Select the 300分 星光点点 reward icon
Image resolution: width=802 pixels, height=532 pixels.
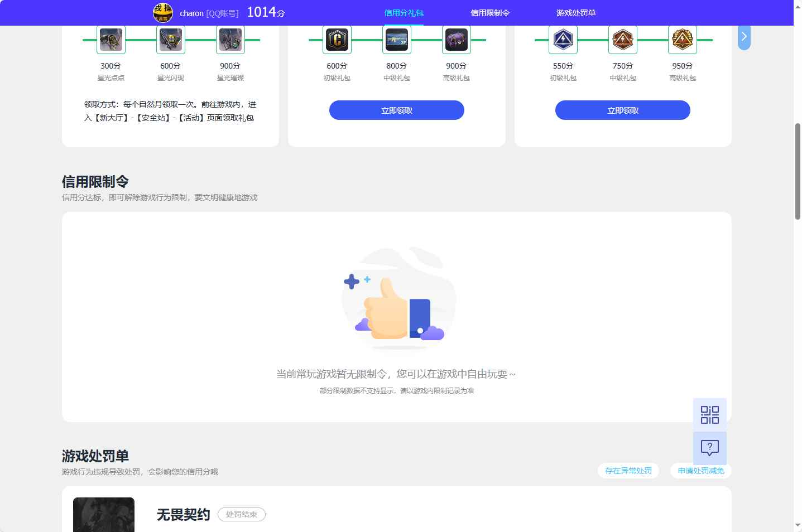[x=111, y=40]
